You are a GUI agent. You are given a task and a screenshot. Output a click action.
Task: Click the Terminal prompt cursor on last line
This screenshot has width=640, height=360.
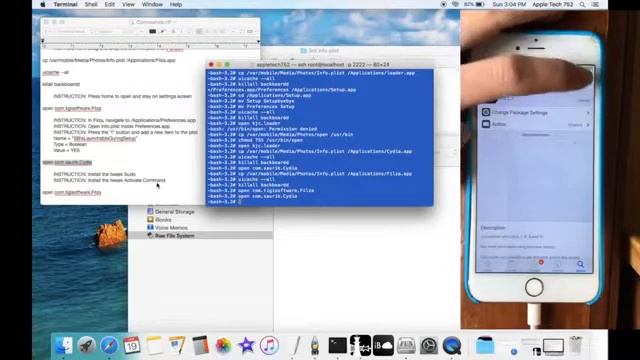pos(240,202)
